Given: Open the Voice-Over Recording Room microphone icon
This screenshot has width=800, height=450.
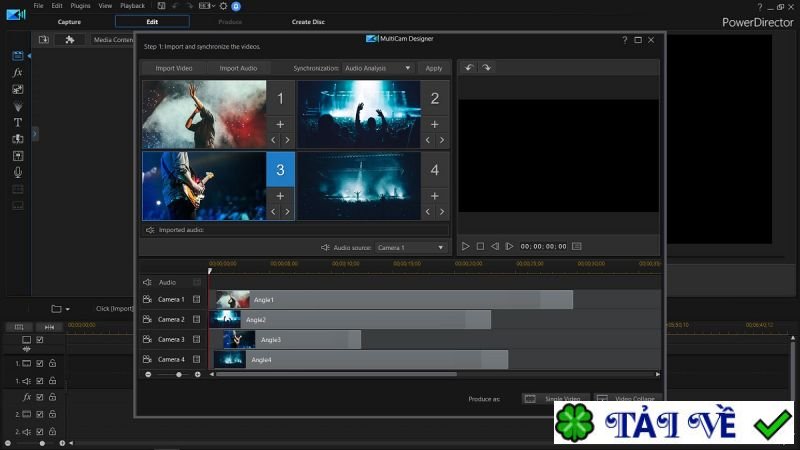Looking at the screenshot, I should (x=17, y=172).
